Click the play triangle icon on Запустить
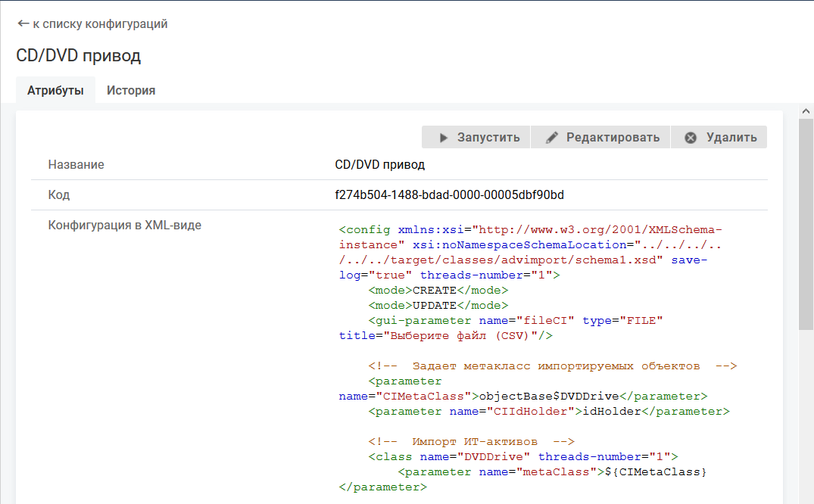Viewport: 814px width, 504px height. (444, 138)
